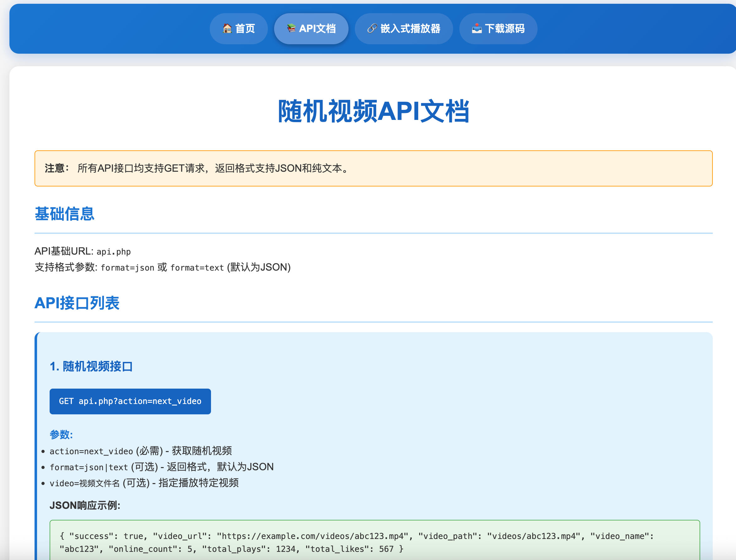Click the house icon beside 首页
The image size is (736, 560).
coord(227,29)
